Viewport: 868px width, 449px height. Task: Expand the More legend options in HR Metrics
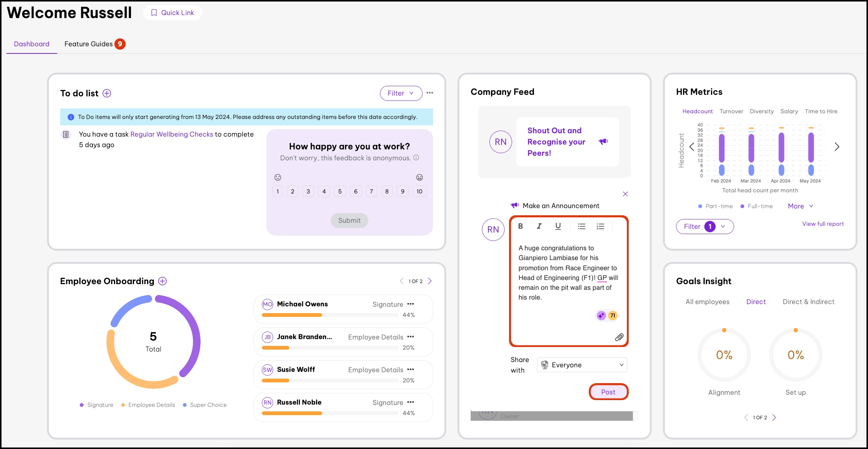(800, 206)
